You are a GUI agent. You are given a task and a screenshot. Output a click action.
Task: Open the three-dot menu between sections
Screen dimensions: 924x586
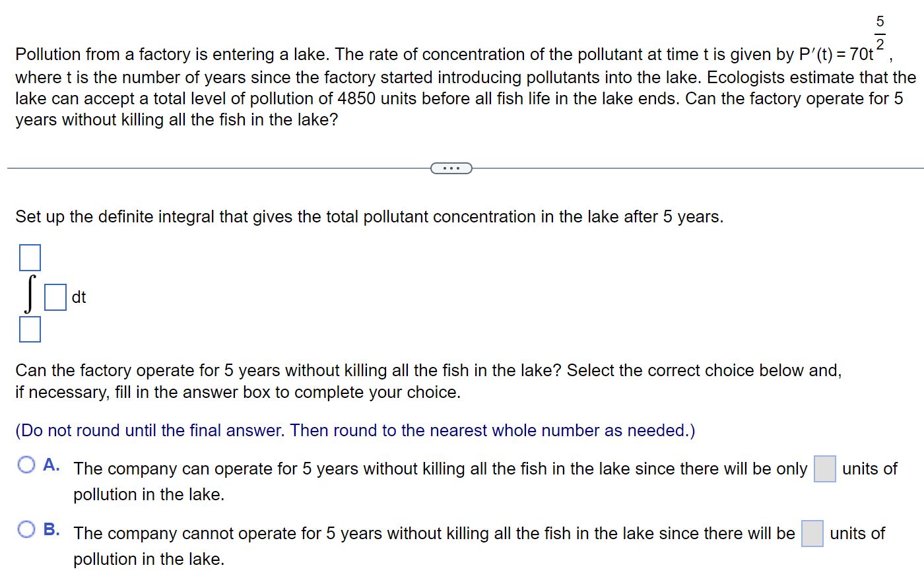[x=451, y=168]
